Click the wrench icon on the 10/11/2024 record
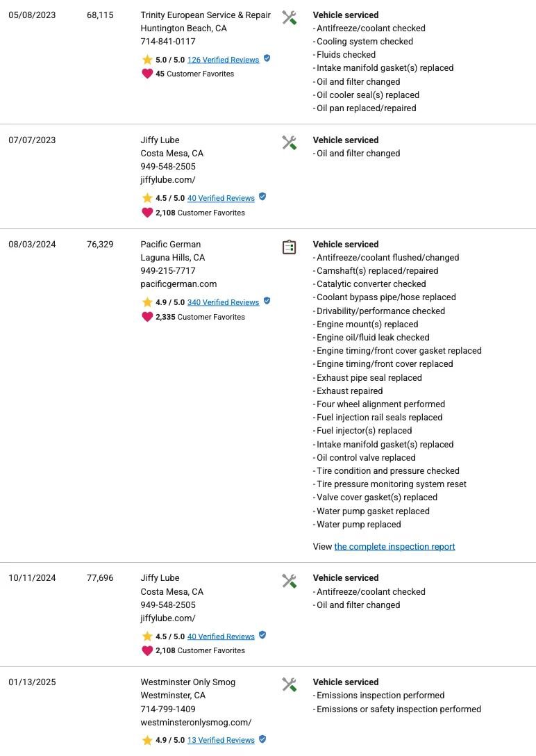Viewport: 536px width, 756px height. click(289, 581)
